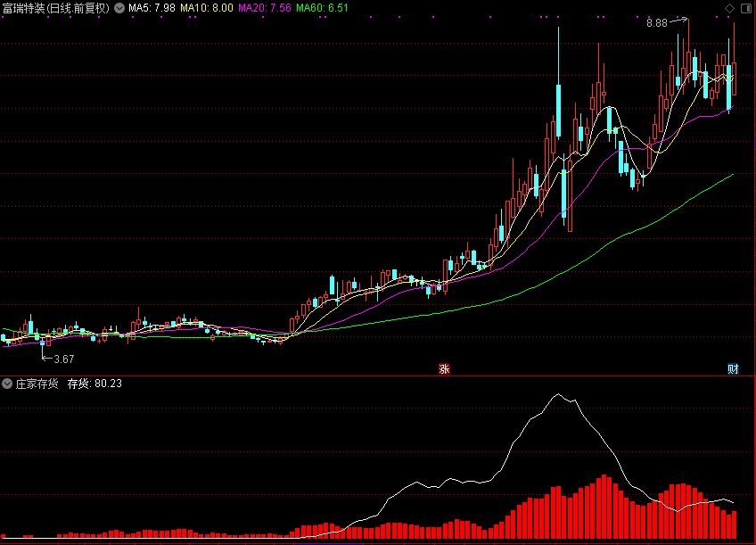Select the stock title 富瑞特装(日线.前复权)
756x545 pixels.
pyautogui.click(x=56, y=8)
